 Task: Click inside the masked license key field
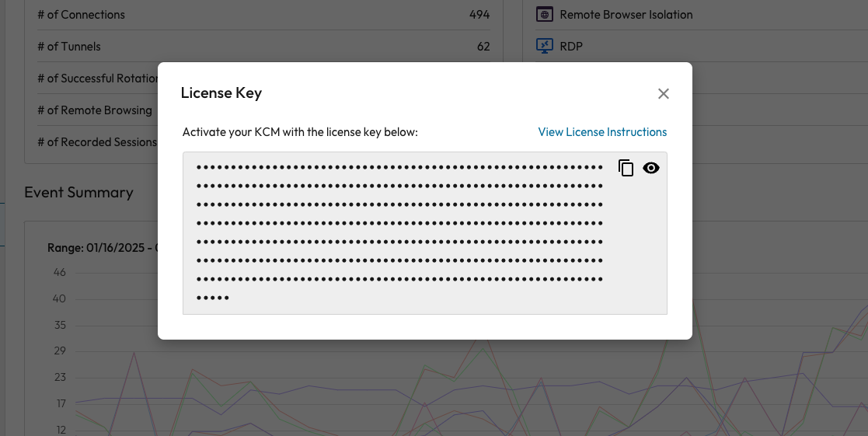[400, 232]
